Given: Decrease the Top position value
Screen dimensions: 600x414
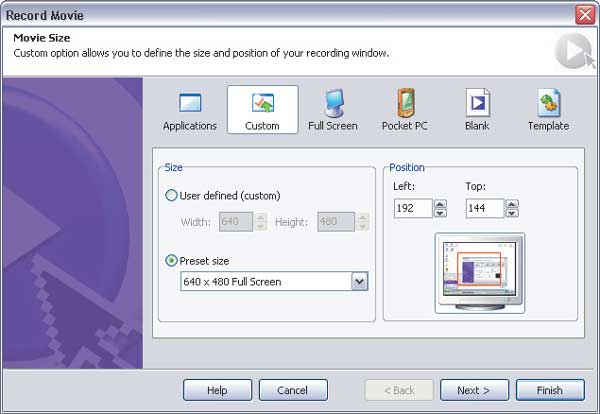Looking at the screenshot, I should point(512,213).
